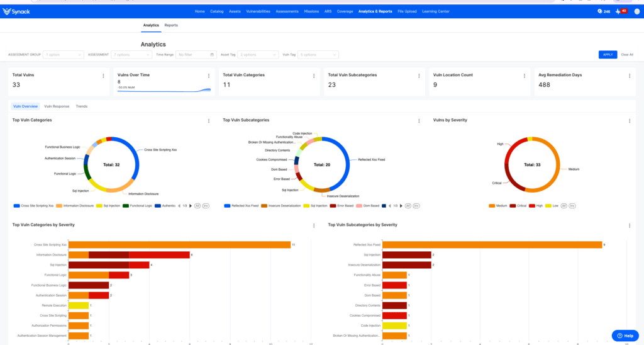Open Vulns Over Time three-dot menu

(209, 76)
